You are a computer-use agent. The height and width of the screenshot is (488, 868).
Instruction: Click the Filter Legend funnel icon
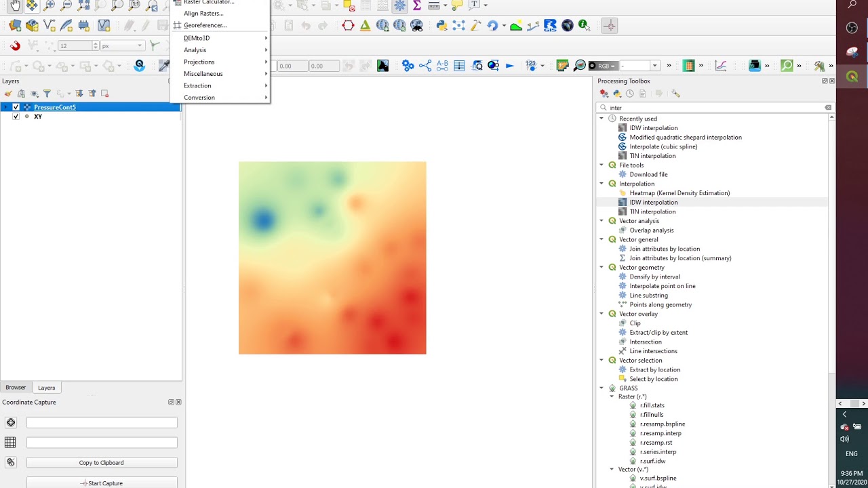(47, 94)
